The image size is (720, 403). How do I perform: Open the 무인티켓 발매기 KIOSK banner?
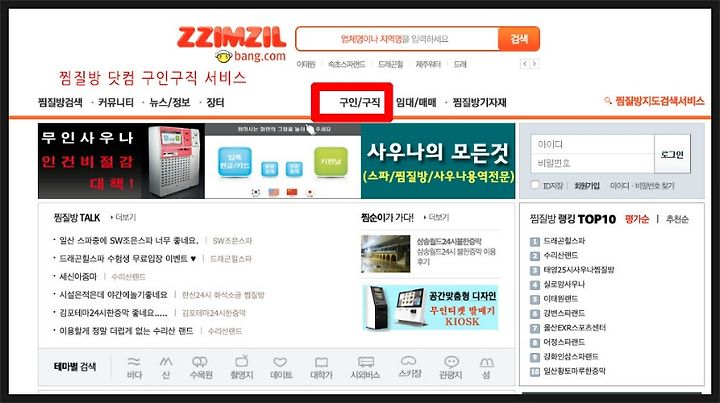tap(430, 308)
